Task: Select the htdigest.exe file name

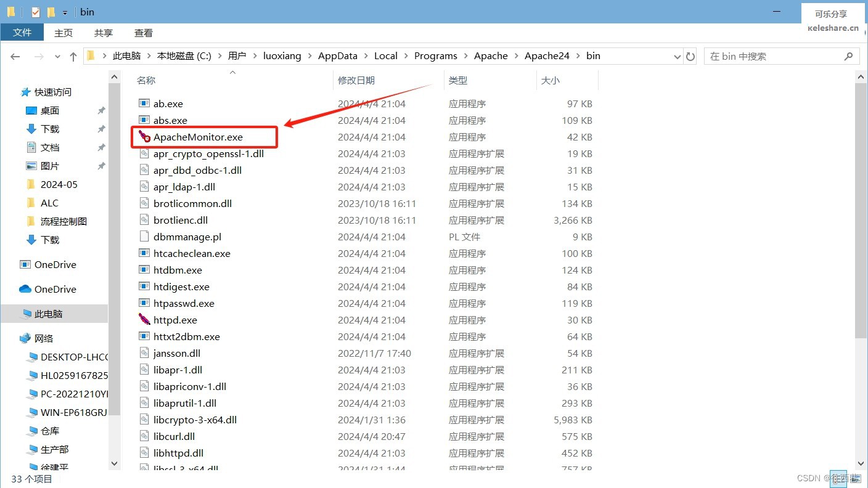Action: [x=181, y=287]
